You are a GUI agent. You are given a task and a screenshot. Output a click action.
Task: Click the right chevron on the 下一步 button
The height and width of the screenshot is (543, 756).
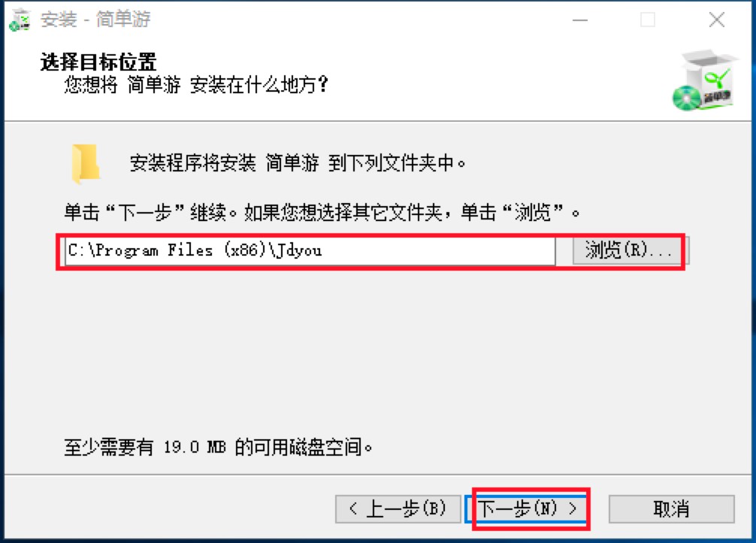tap(573, 508)
